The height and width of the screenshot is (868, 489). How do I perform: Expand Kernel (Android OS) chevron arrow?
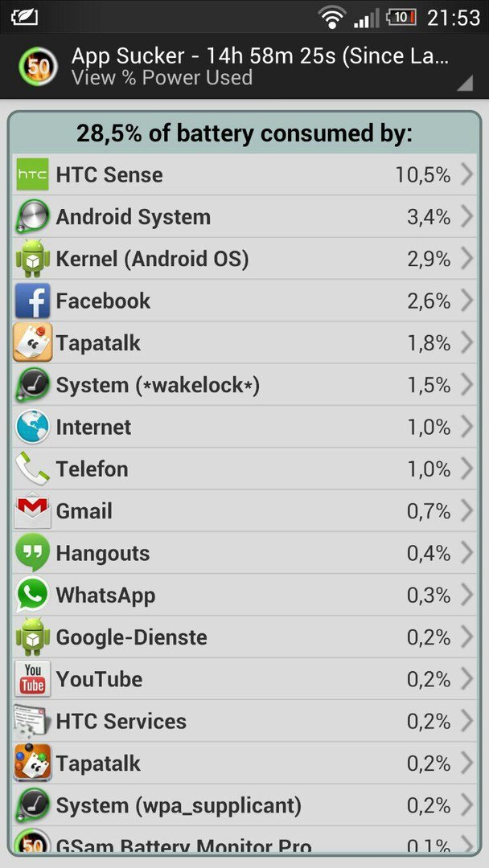pyautogui.click(x=466, y=259)
